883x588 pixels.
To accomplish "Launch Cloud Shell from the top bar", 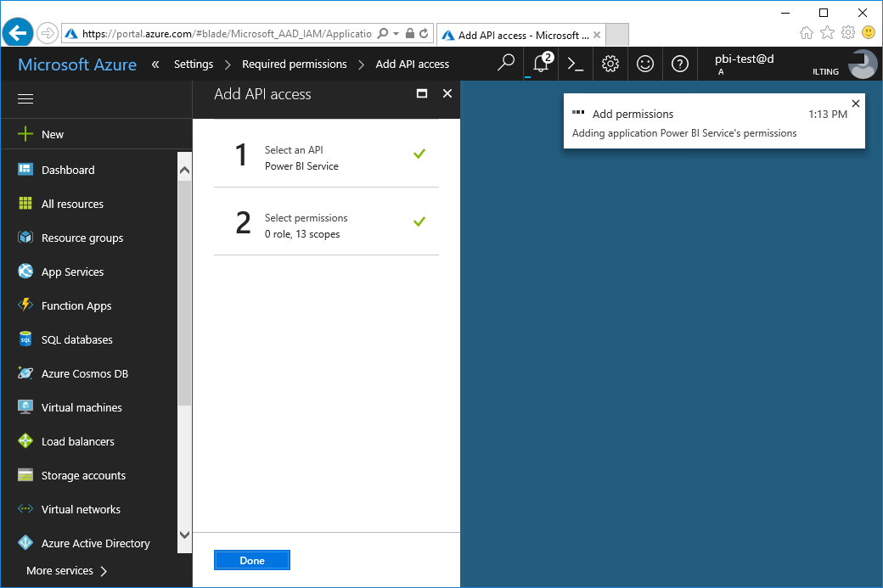I will click(575, 64).
